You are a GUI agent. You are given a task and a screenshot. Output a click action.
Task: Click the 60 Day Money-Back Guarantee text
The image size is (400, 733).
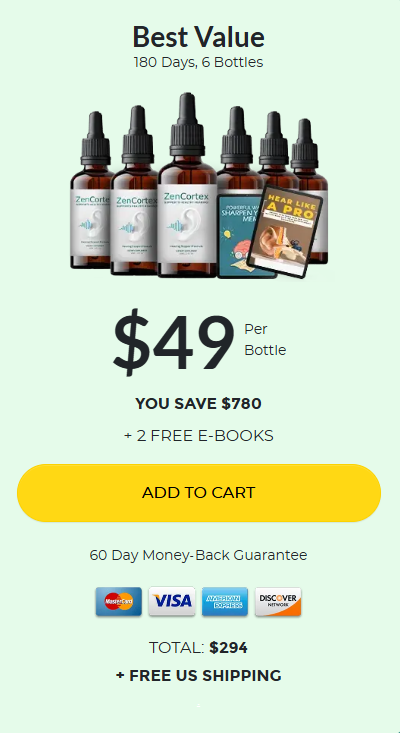[x=199, y=555]
